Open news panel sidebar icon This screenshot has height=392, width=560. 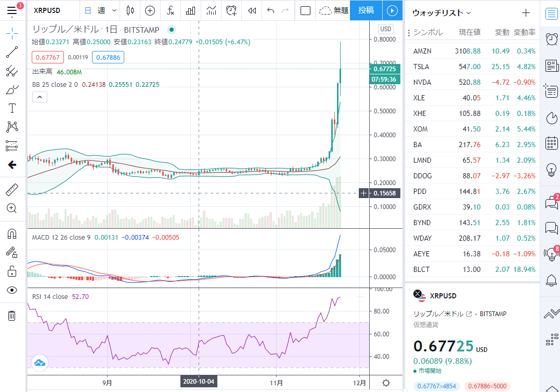pos(552,66)
